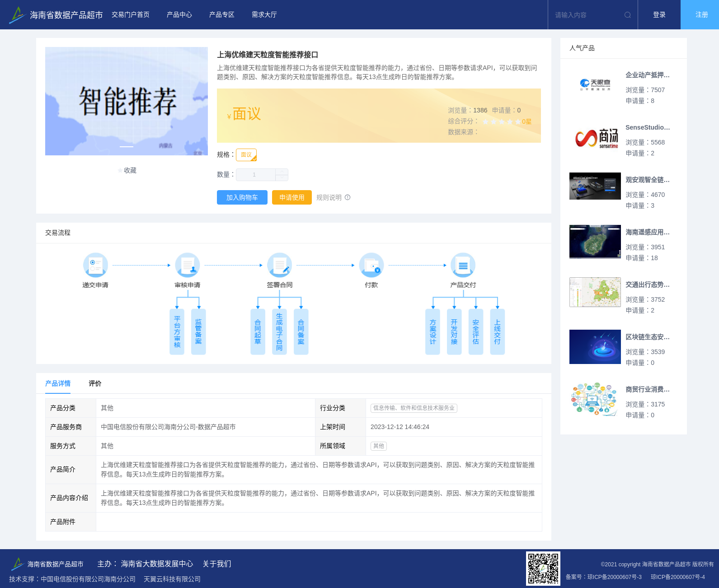This screenshot has height=588, width=719.
Task: Click the SenseTime 商汤 logo thumbnail
Action: click(595, 137)
